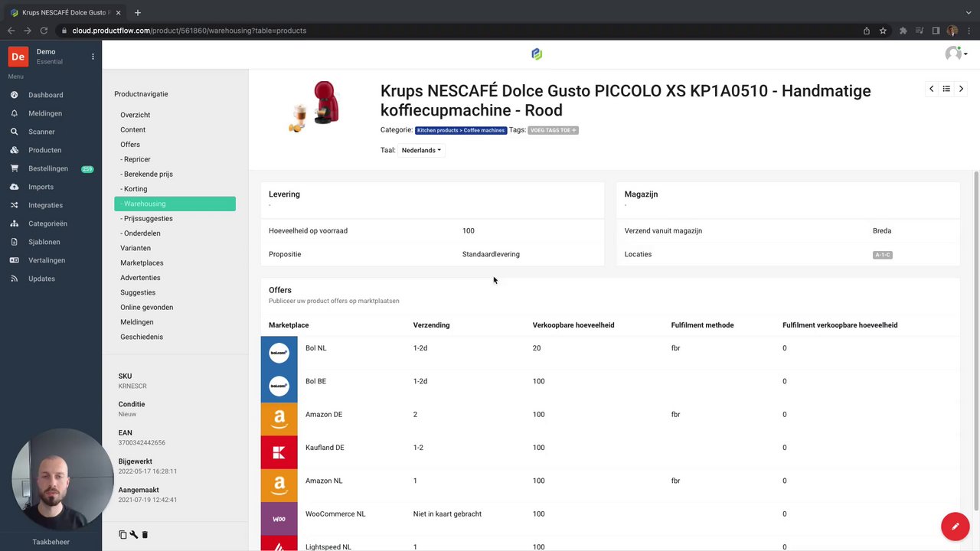Expand the Chrome tab search chevron

coord(969,12)
